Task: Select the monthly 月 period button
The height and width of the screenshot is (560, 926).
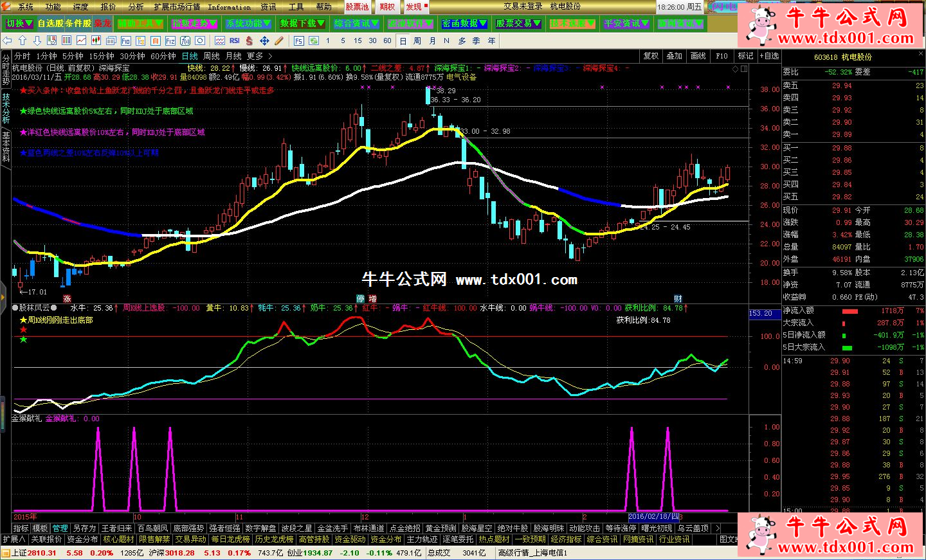Action: [432, 41]
